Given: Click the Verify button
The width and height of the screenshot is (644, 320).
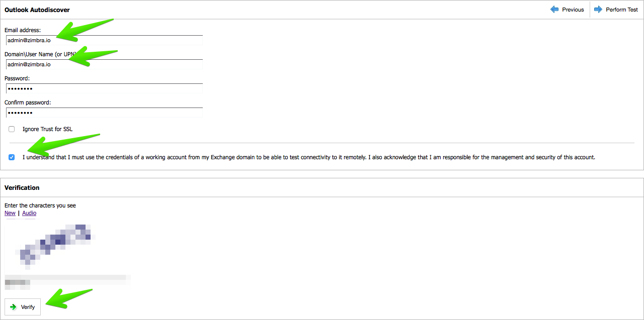Looking at the screenshot, I should 23,307.
